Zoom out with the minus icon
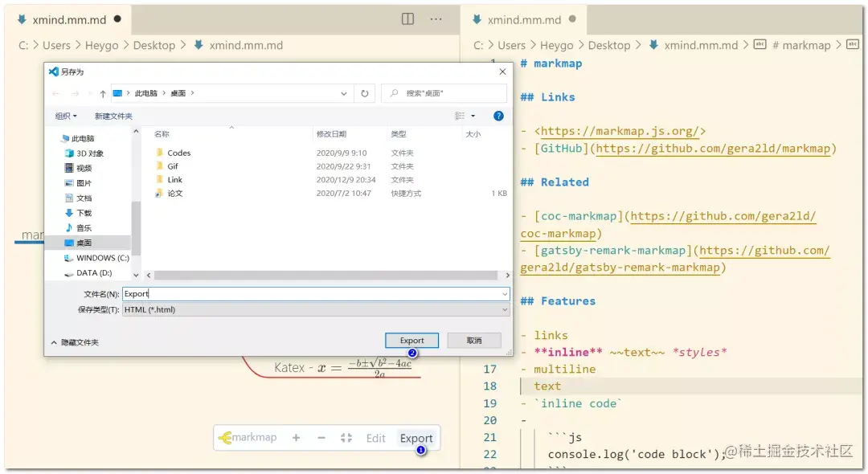The image size is (868, 474). [321, 438]
